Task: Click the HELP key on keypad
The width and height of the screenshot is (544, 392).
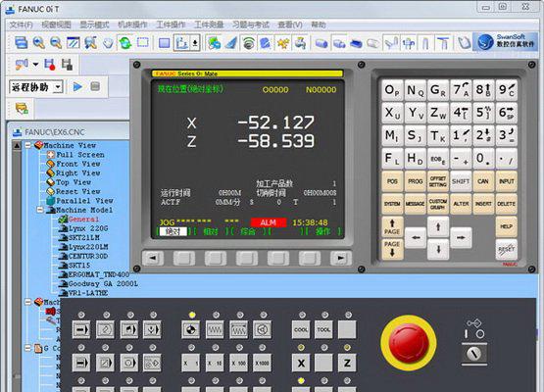Action: (x=506, y=226)
